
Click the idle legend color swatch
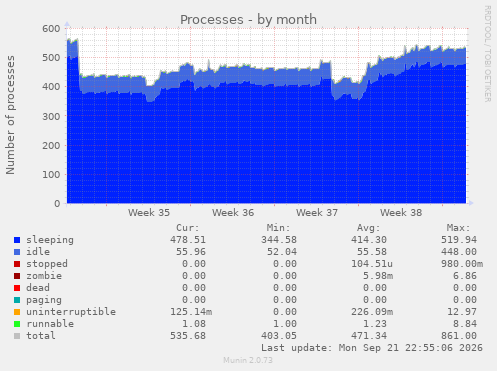point(17,252)
